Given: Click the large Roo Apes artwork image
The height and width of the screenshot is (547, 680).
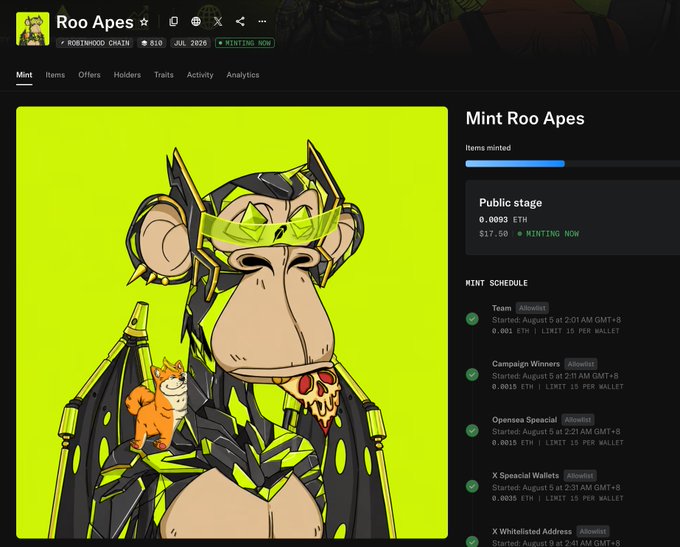Looking at the screenshot, I should [232, 322].
